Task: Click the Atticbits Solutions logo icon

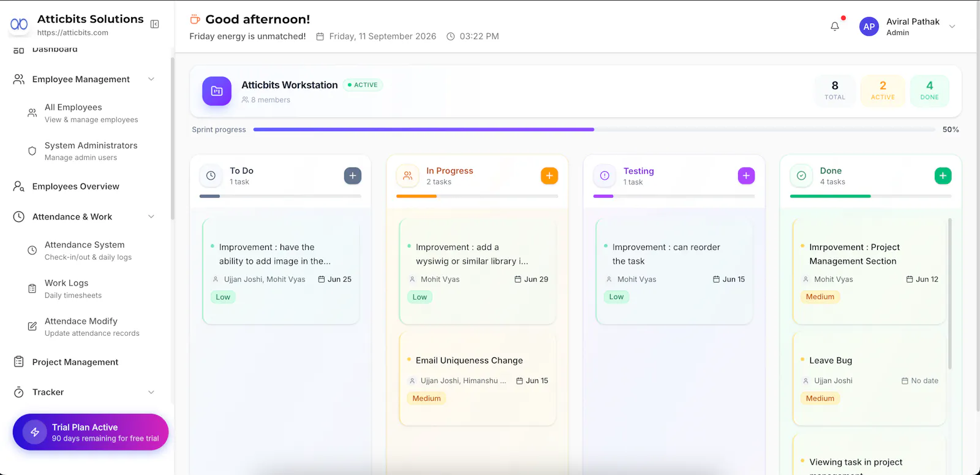Action: coord(19,25)
